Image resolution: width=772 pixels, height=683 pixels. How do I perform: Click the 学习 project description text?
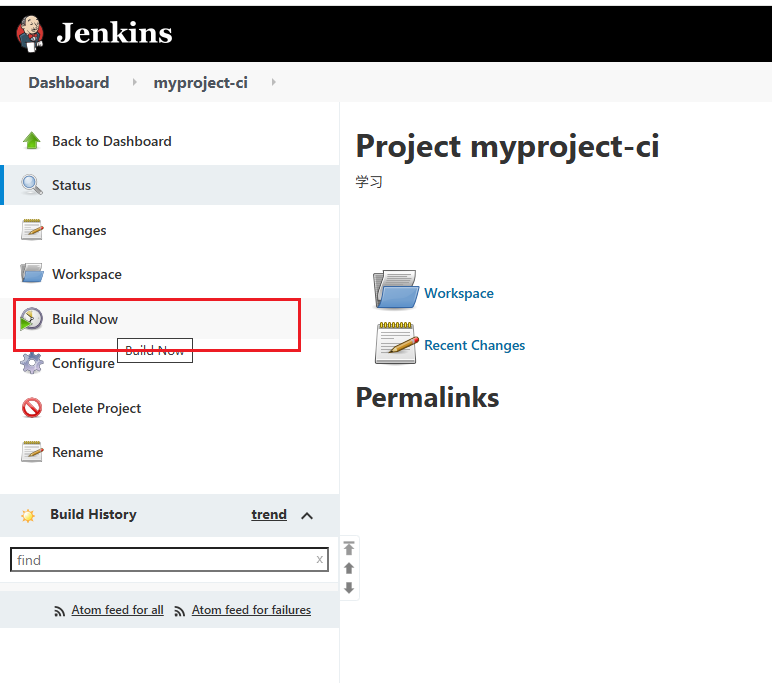369,182
